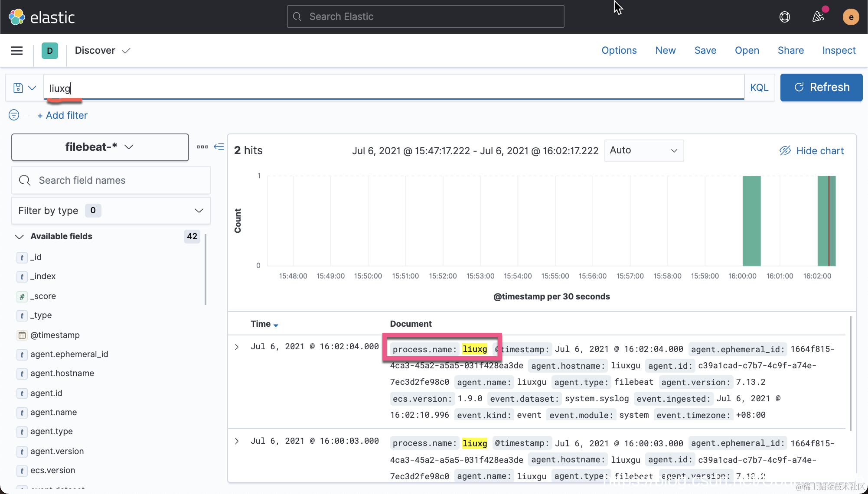Collapse the fields sidebar arrow icon
The image size is (868, 494).
tap(219, 147)
